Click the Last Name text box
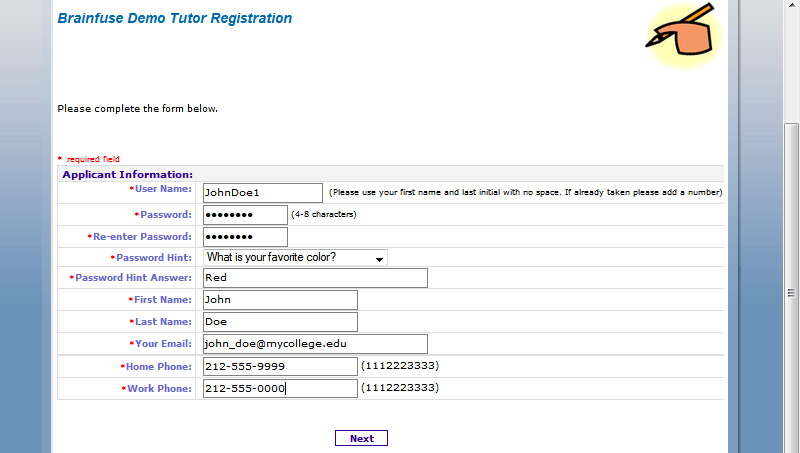Viewport: 800px width, 453px height. click(279, 322)
